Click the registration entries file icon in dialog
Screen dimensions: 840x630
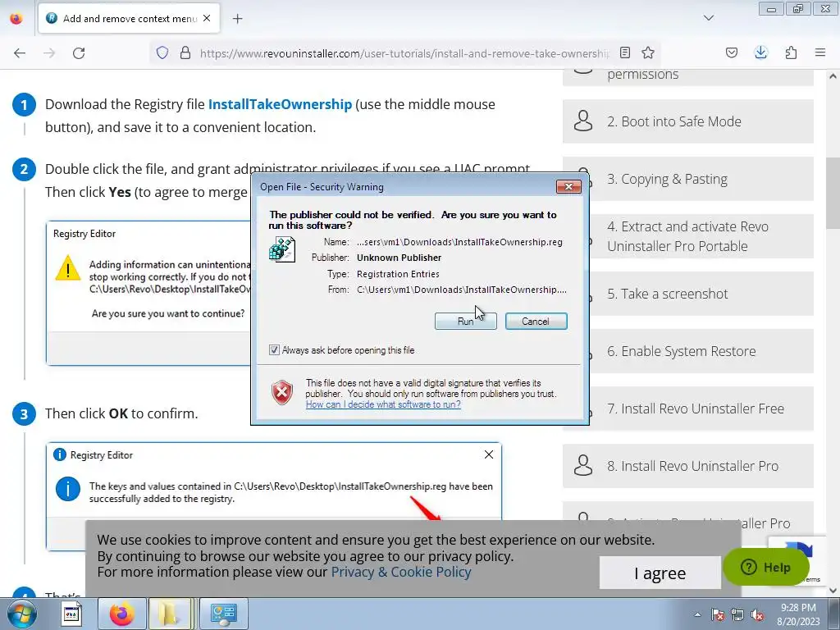pyautogui.click(x=282, y=249)
